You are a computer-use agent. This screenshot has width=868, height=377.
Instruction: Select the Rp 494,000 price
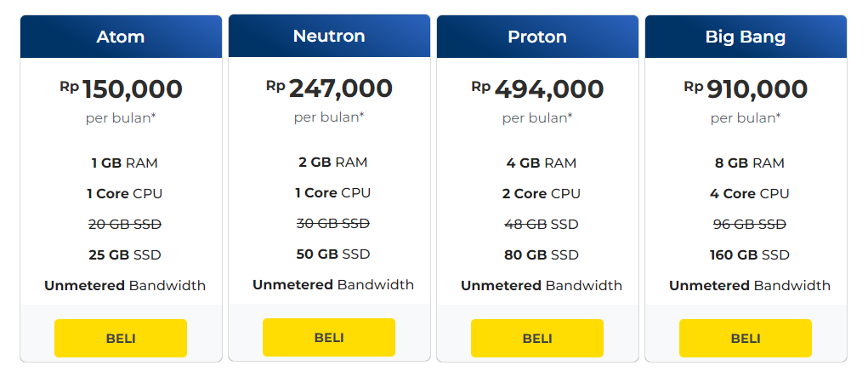pos(537,89)
